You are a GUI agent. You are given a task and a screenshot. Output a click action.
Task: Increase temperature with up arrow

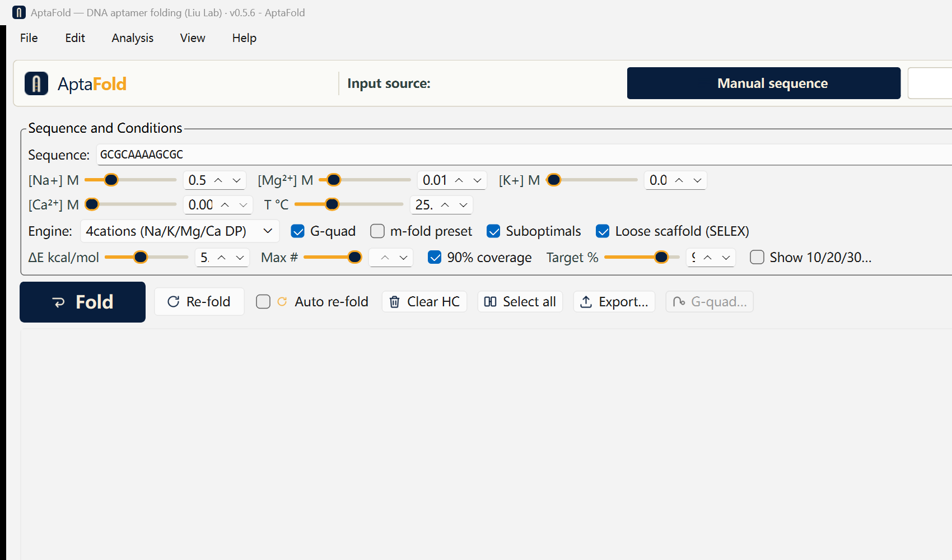tap(445, 205)
